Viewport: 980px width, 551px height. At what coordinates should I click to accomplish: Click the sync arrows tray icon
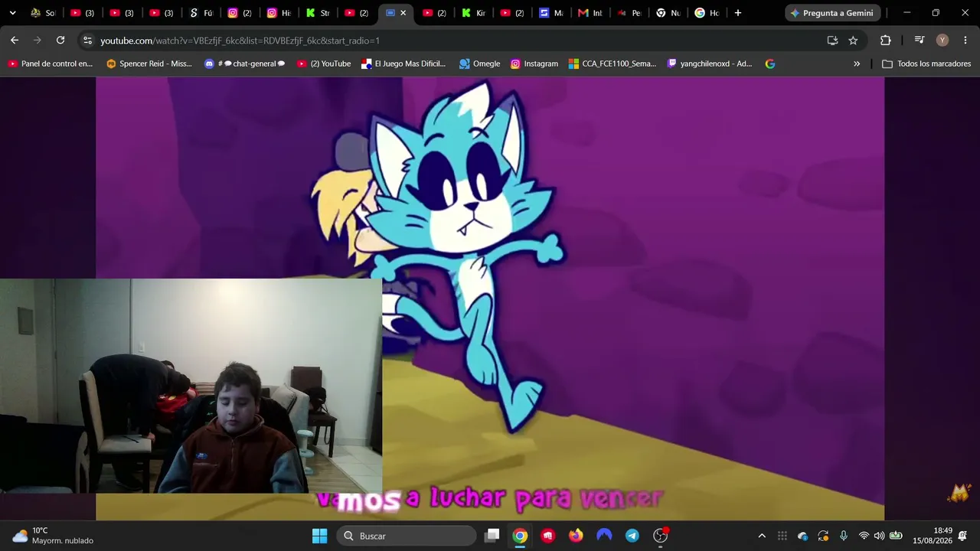(x=823, y=536)
